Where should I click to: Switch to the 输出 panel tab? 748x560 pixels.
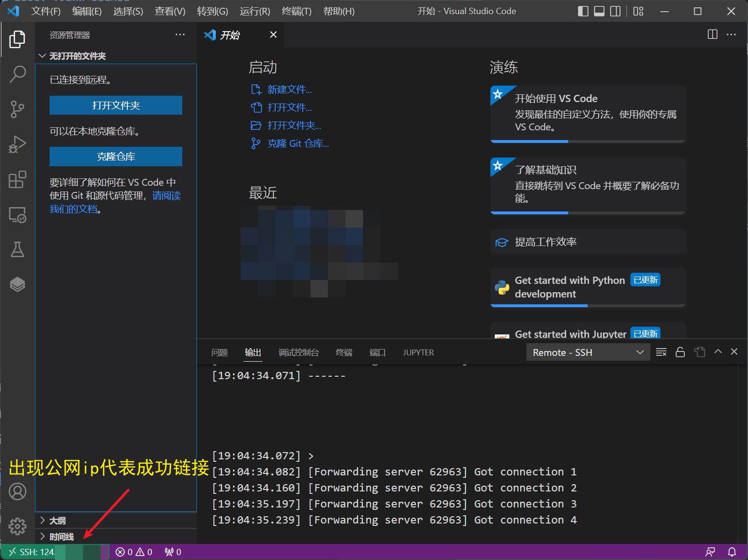(x=253, y=352)
